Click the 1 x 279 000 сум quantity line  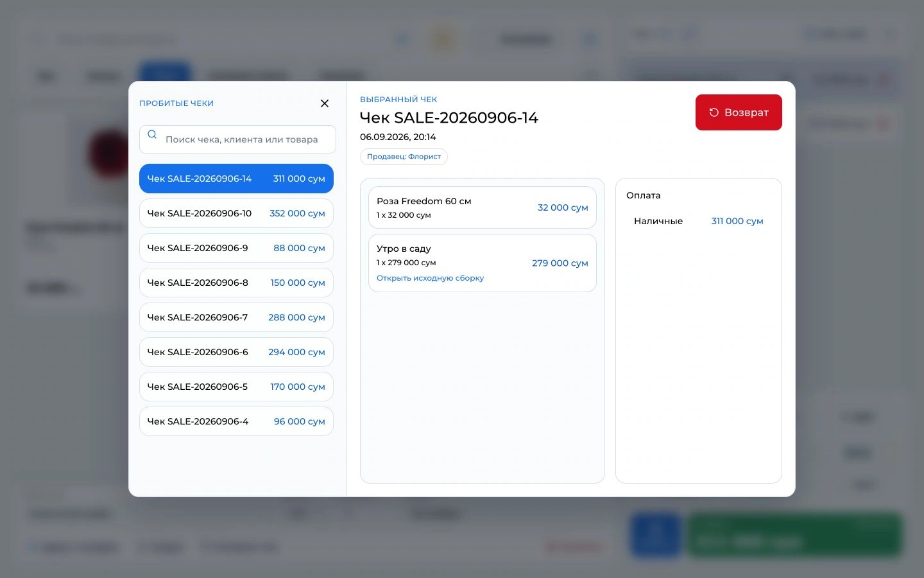tap(406, 263)
